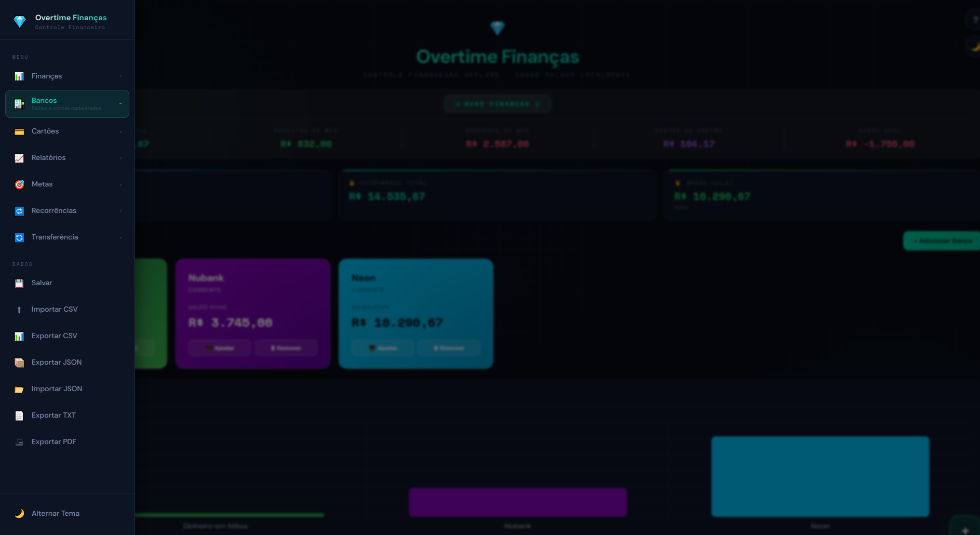Click the Bancos item chevron
This screenshot has width=980, height=535.
pyautogui.click(x=120, y=104)
